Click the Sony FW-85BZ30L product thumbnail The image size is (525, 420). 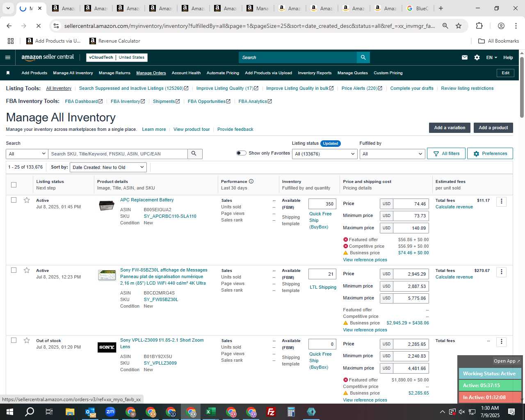point(107,275)
